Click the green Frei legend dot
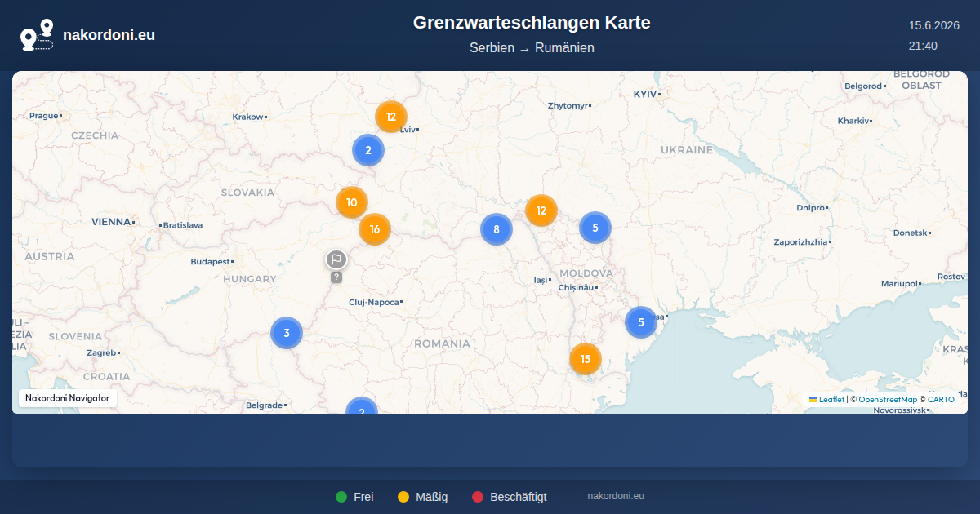Screen dimensions: 980x514 pos(341,497)
